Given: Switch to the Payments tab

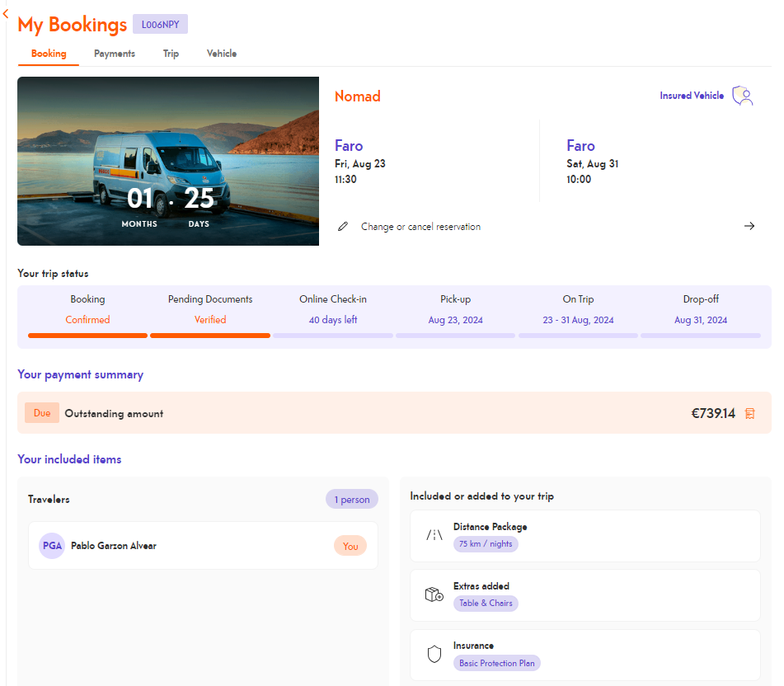Looking at the screenshot, I should tap(115, 54).
